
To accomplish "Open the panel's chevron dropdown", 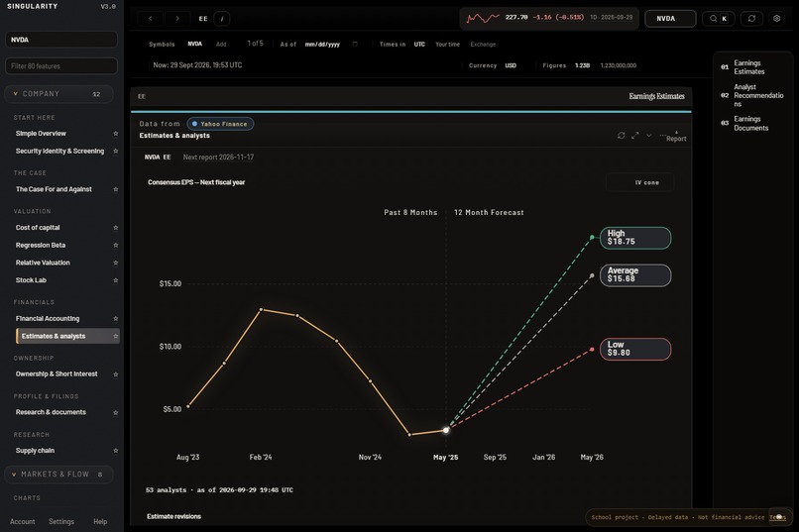I will tap(648, 136).
